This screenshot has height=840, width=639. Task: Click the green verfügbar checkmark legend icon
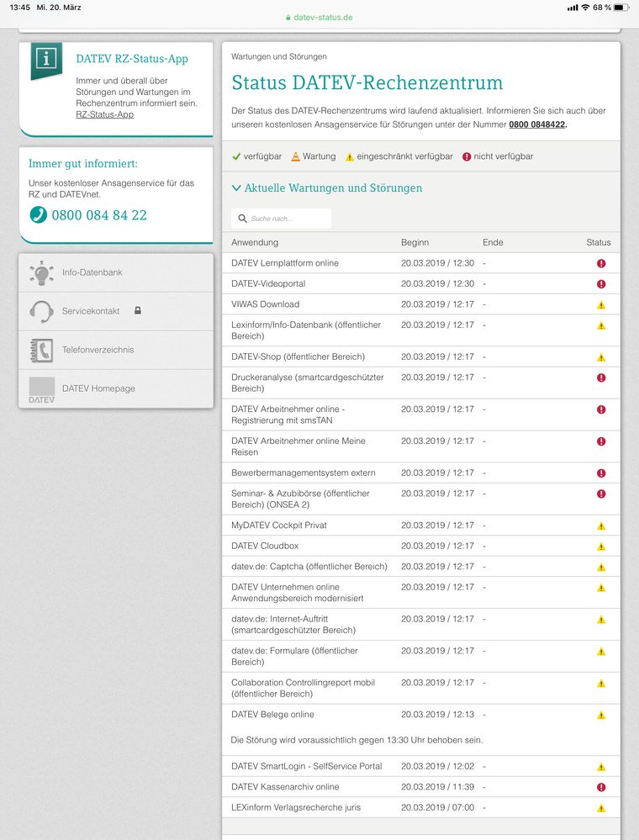[236, 156]
